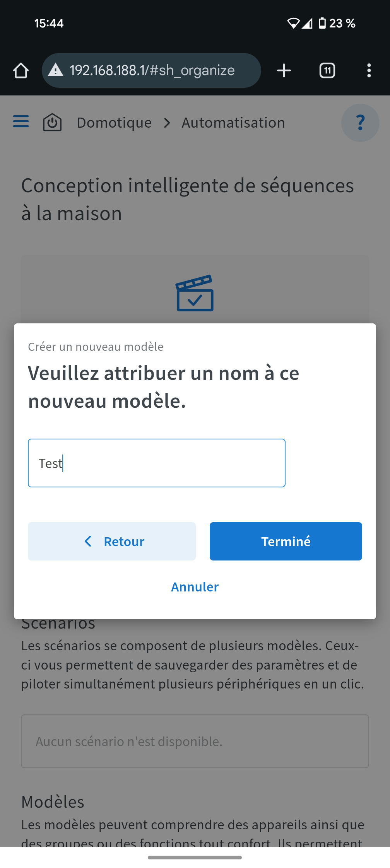Click the Annuler link
390x868 pixels.
coord(195,587)
